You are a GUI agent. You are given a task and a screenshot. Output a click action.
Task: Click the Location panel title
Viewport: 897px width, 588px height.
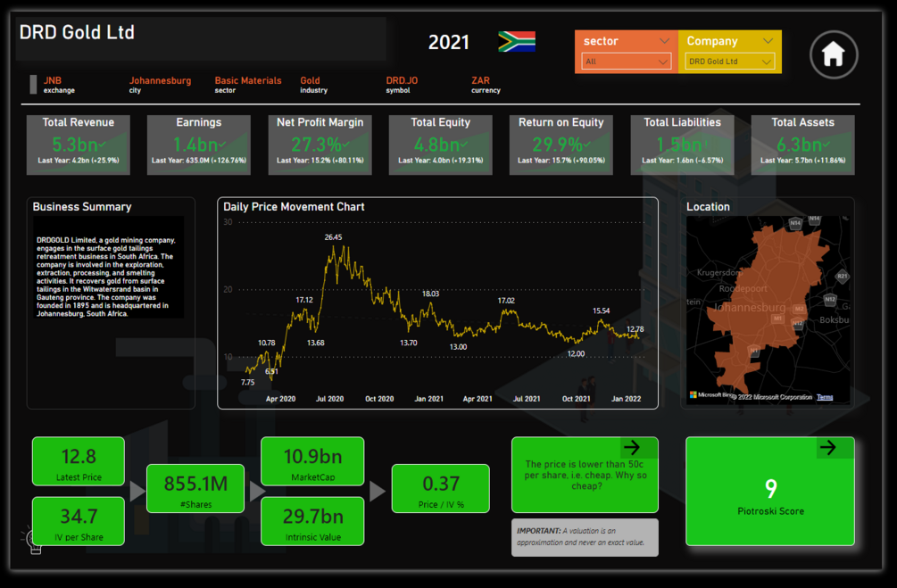(708, 206)
